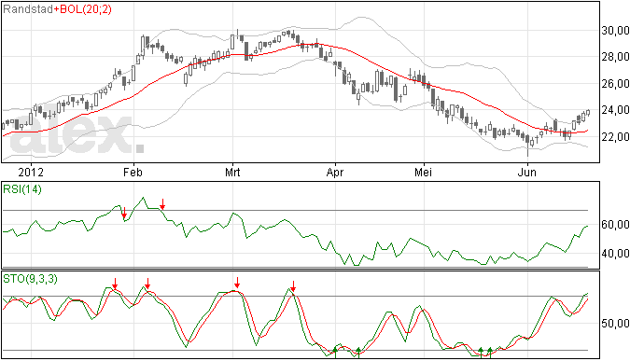Select the Mrt month label
This screenshot has width=644, height=361.
[232, 172]
